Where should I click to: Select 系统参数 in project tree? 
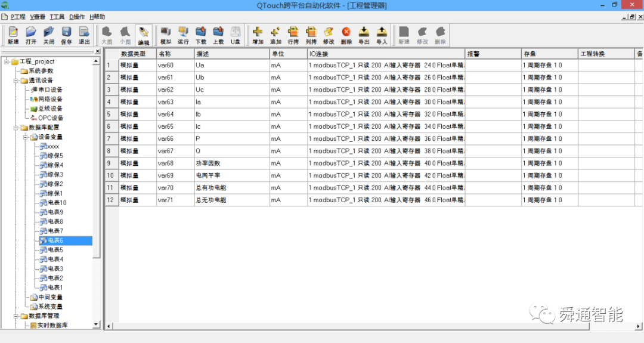tap(37, 70)
